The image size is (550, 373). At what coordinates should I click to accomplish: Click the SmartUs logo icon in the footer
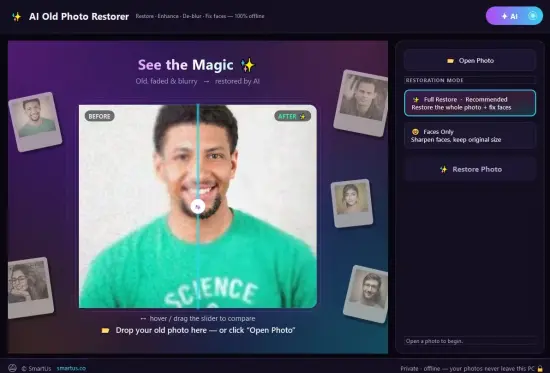[x=12, y=368]
